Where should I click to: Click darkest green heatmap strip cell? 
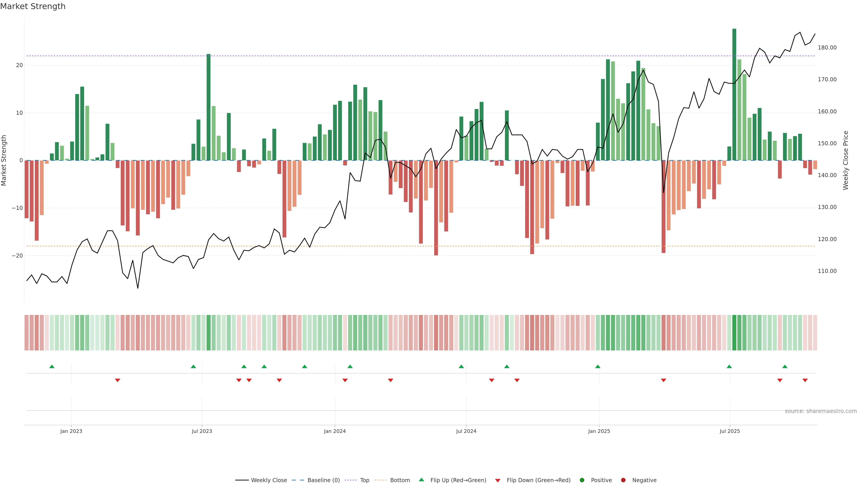coord(734,333)
